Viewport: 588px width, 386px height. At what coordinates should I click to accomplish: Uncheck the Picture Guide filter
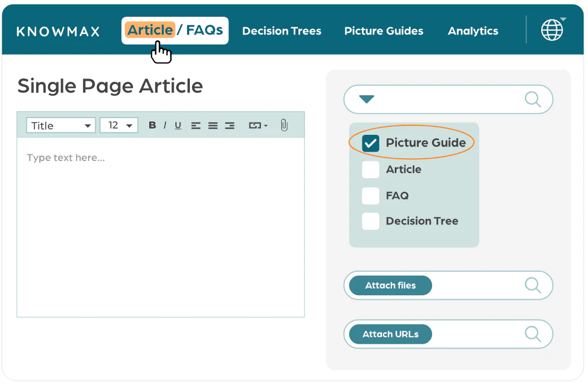pos(371,143)
